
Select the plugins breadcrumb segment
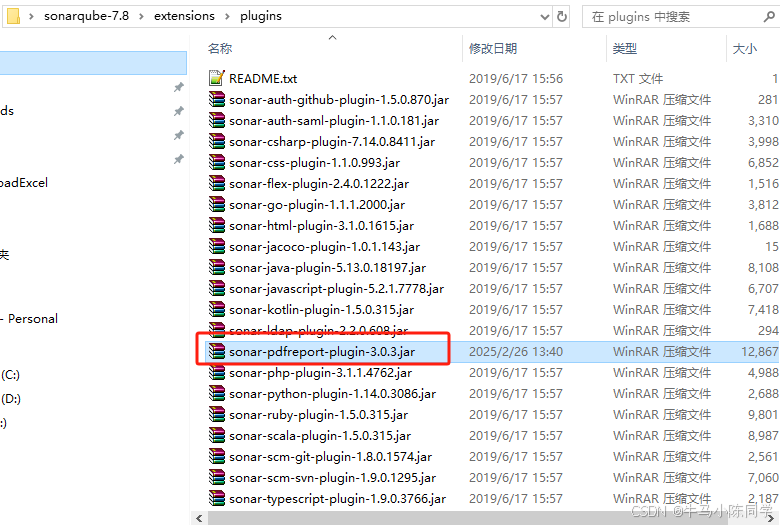click(261, 16)
